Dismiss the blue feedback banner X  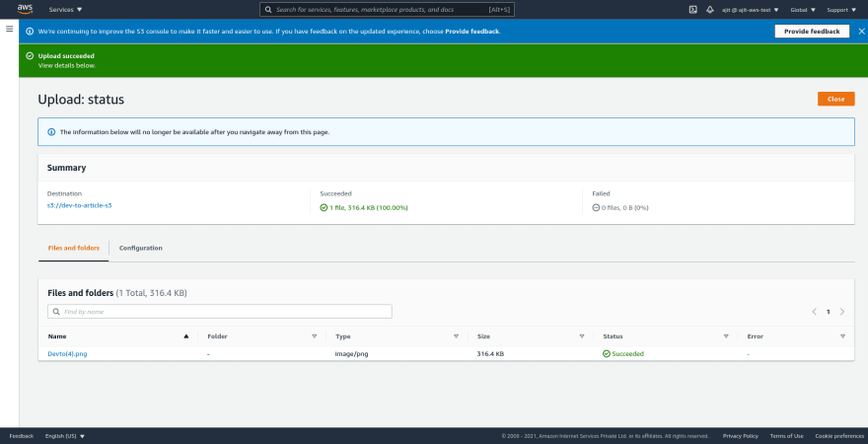[861, 32]
